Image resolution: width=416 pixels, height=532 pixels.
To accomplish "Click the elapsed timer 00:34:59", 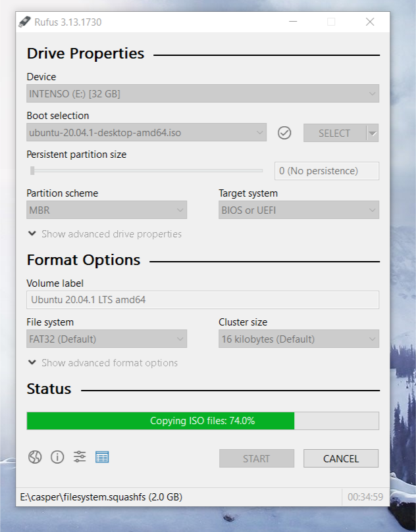I will pos(365,497).
